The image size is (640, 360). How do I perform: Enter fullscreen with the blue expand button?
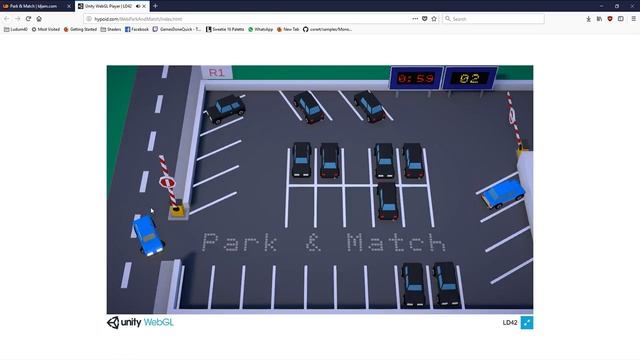click(x=527, y=322)
